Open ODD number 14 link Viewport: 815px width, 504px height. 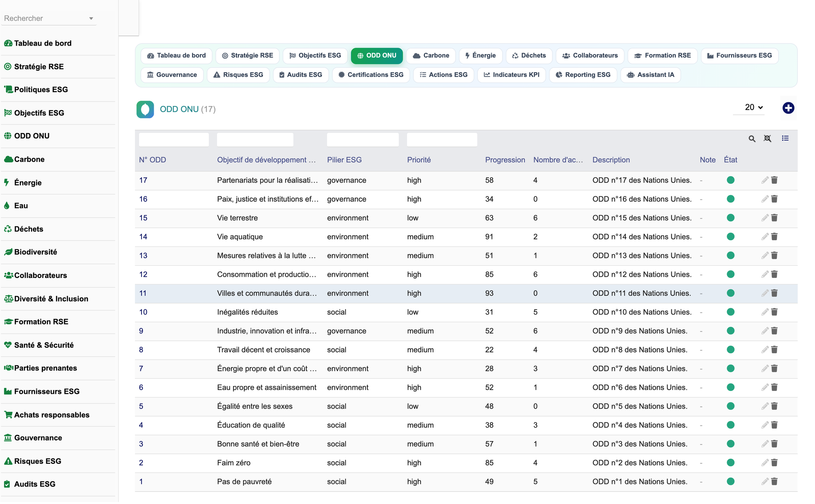(143, 237)
